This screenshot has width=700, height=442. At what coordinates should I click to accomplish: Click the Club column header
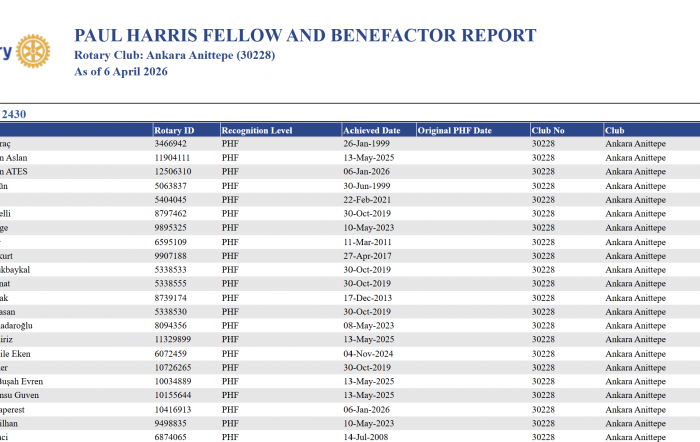614,130
